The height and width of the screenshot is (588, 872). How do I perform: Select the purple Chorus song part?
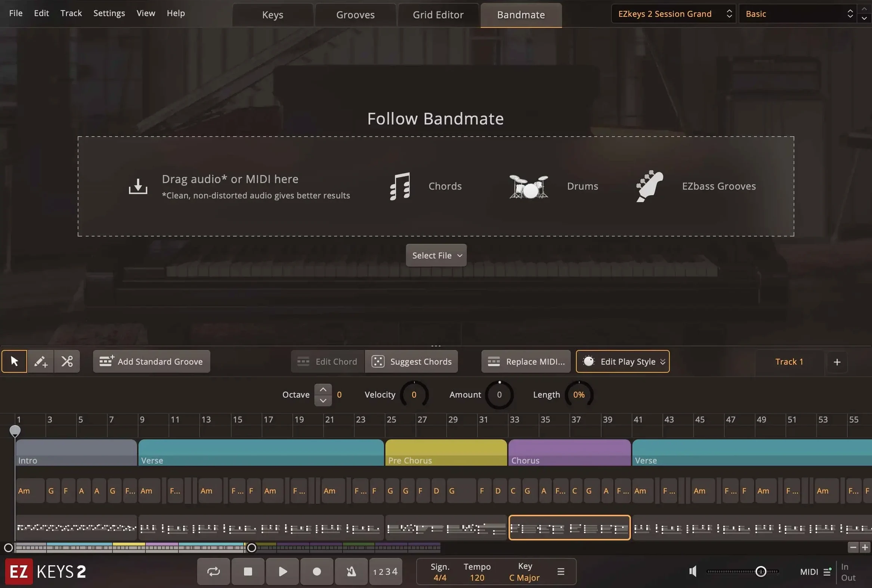569,452
